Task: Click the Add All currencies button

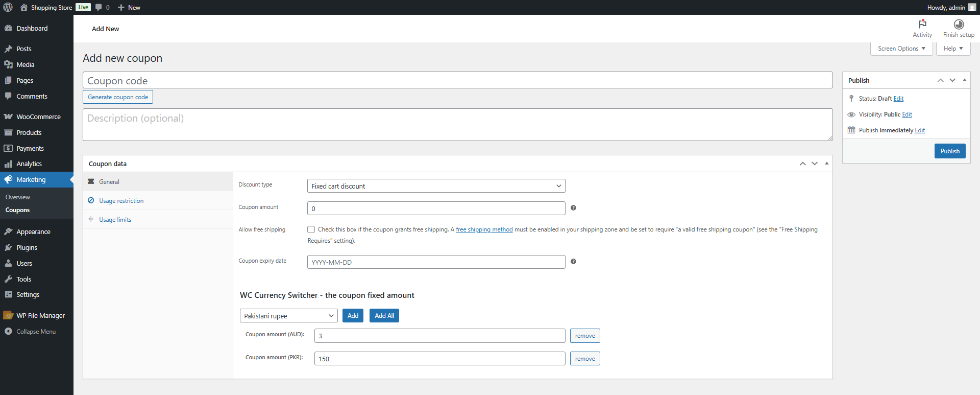Action: (384, 316)
